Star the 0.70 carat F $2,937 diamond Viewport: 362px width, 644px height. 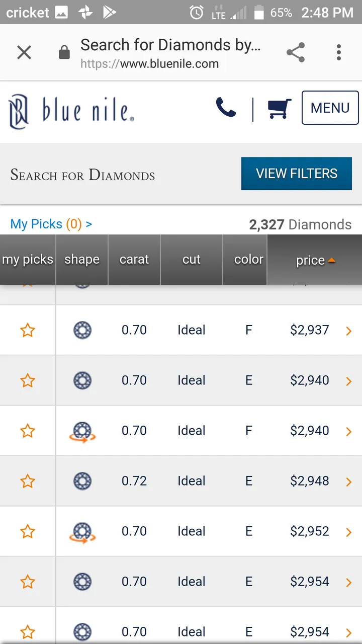(x=28, y=330)
